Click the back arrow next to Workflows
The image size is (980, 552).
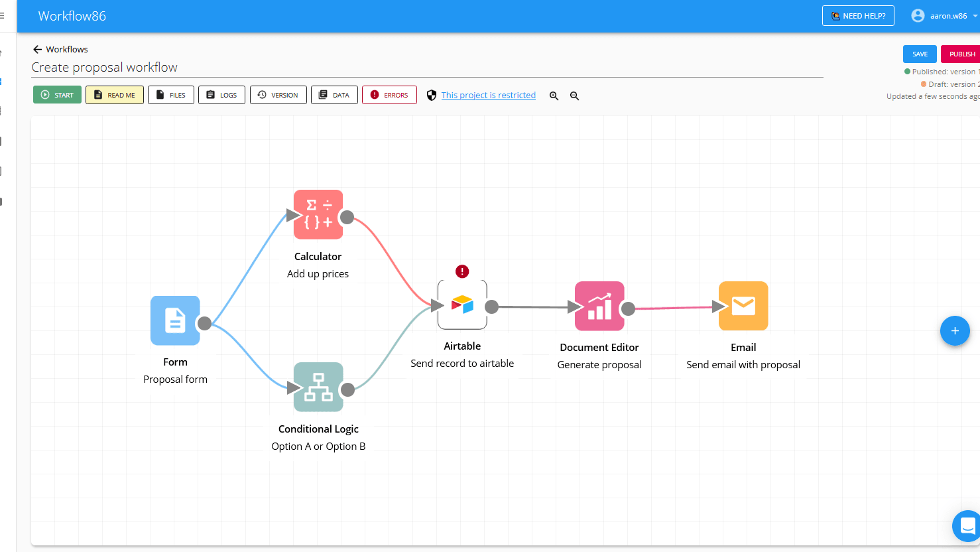coord(37,49)
